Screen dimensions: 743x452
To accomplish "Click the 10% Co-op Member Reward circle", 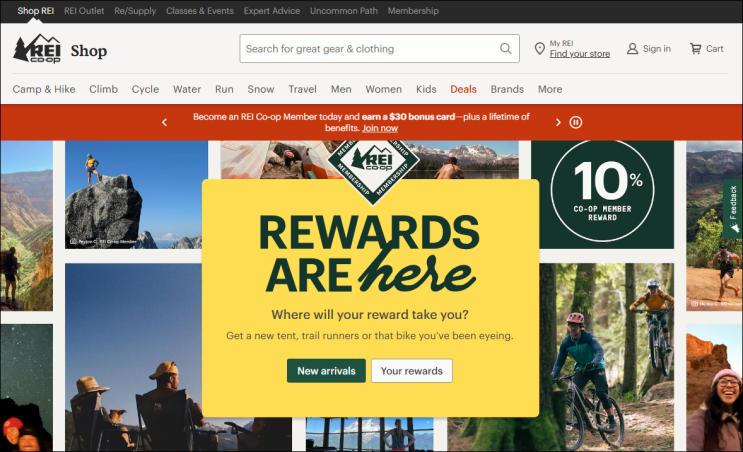I will click(602, 190).
